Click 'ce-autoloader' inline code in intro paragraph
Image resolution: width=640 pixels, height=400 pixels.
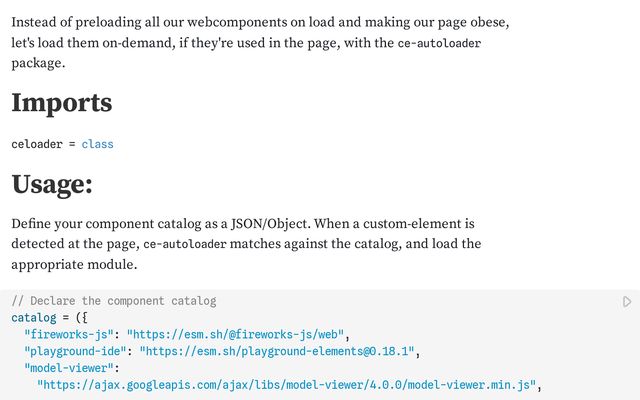(x=439, y=44)
